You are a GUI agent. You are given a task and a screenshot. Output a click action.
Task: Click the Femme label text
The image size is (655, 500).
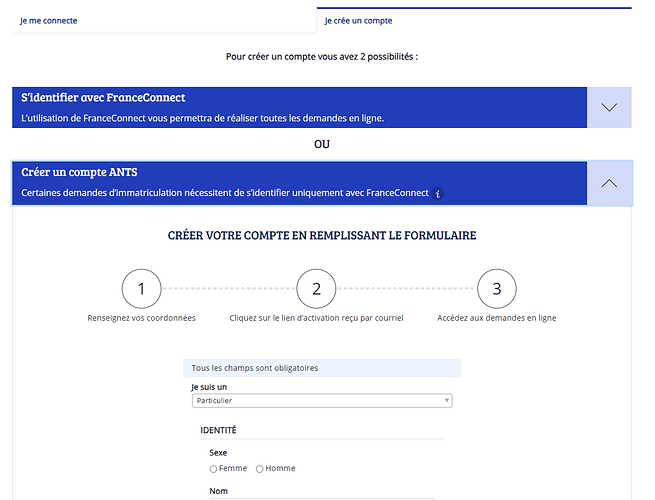pos(233,468)
